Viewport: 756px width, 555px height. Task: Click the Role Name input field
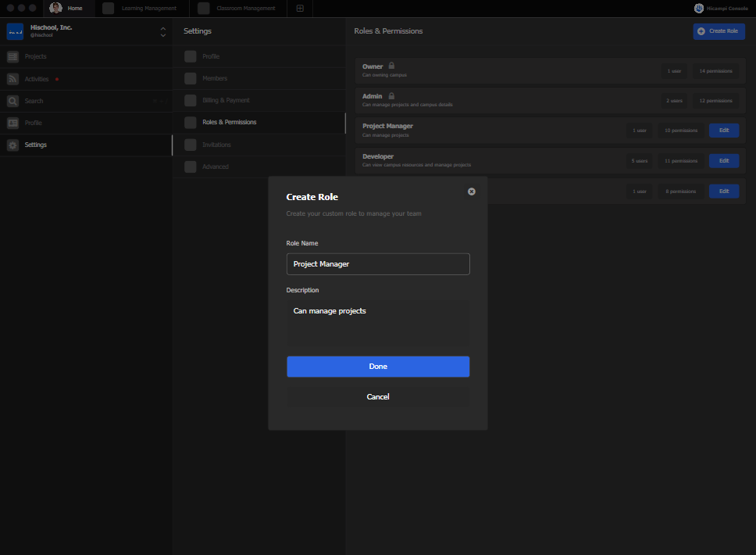tap(378, 264)
